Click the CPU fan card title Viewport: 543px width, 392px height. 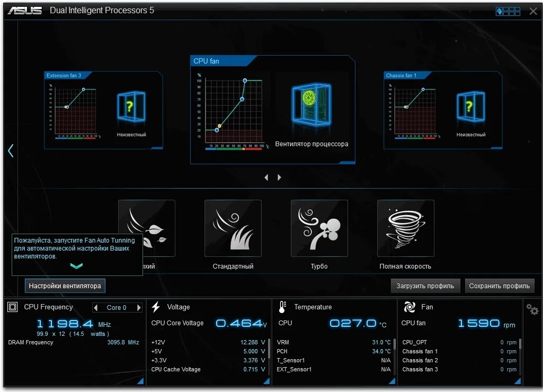(206, 61)
